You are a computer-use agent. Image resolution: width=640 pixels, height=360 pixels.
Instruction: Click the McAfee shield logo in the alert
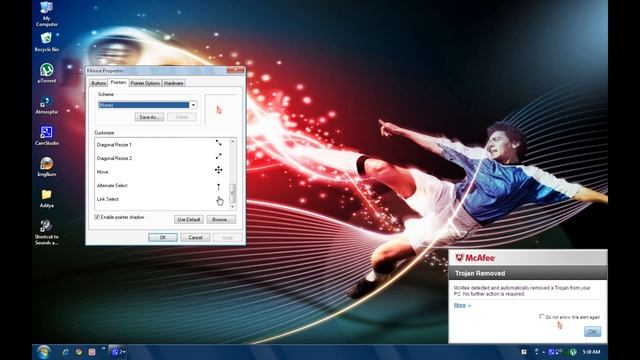459,258
